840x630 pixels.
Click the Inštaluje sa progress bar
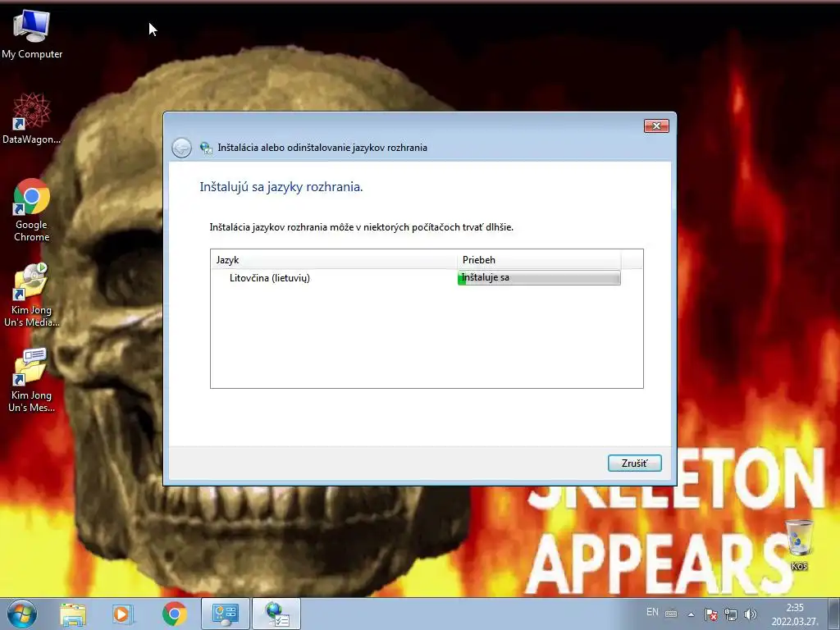coord(539,277)
